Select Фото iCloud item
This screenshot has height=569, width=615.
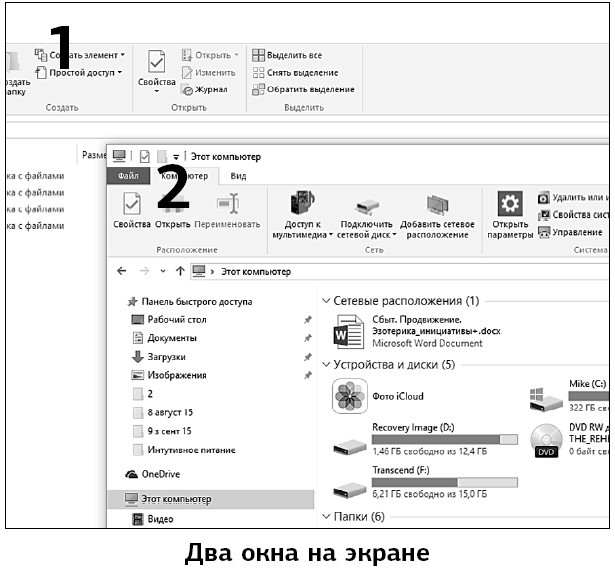(x=378, y=396)
